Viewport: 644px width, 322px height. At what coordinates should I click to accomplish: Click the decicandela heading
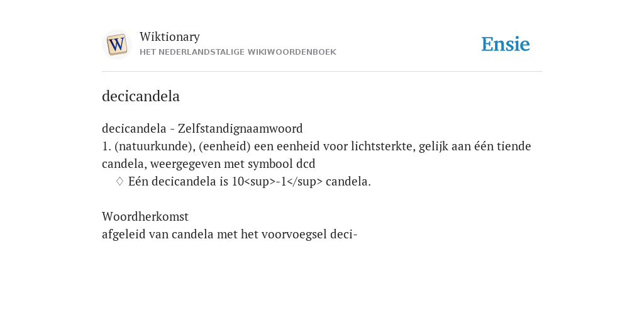pyautogui.click(x=141, y=96)
